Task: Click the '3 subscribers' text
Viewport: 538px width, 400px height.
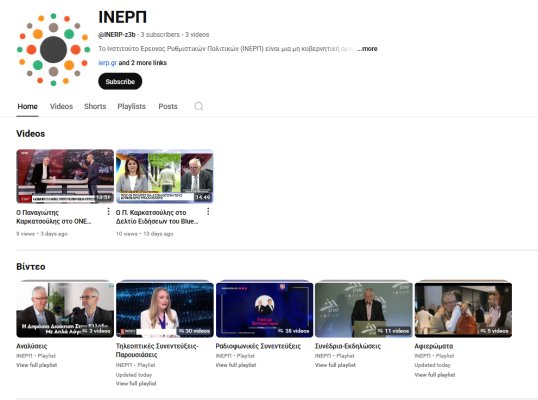Action: click(x=160, y=35)
